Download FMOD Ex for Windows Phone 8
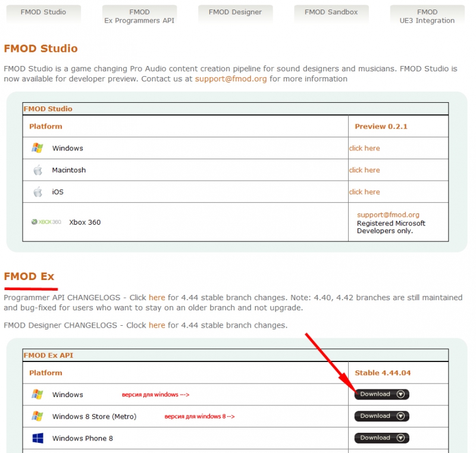Screen dimensions: 476x453 [382, 438]
